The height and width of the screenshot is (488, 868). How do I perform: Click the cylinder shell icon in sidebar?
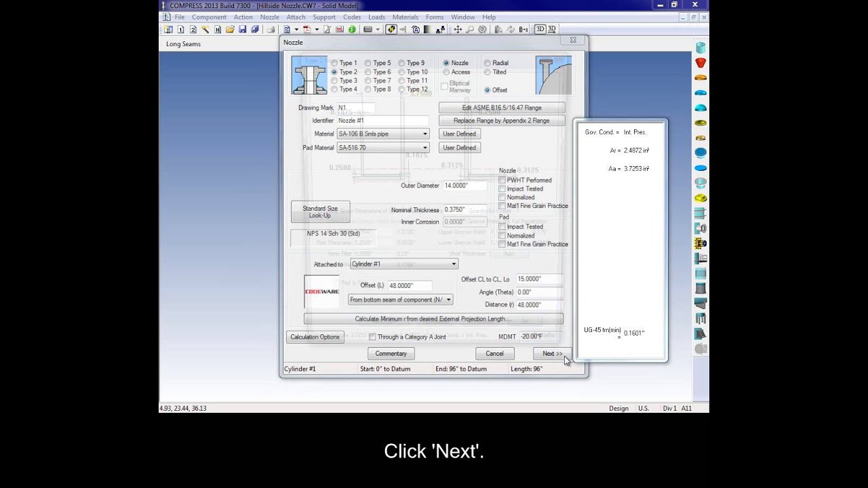click(701, 47)
